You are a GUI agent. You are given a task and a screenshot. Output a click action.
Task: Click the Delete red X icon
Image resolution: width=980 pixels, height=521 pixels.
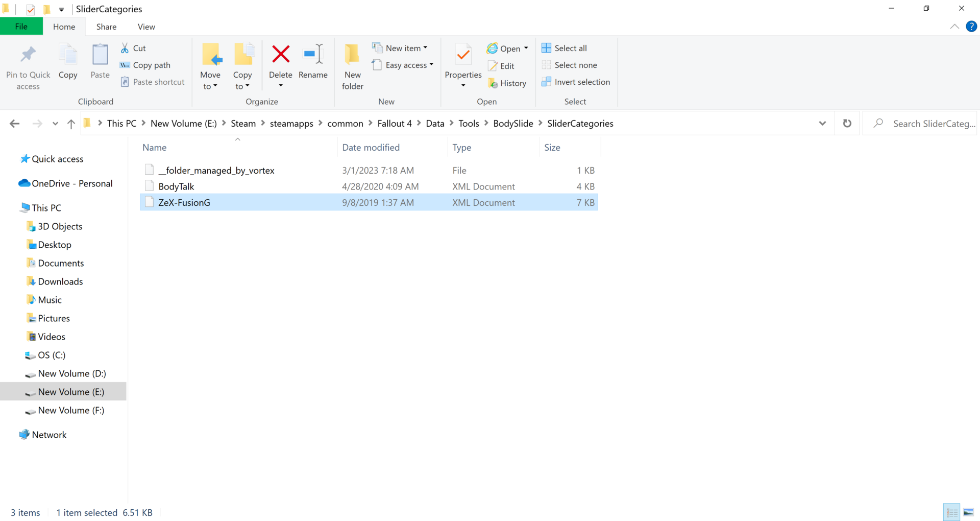coord(280,54)
